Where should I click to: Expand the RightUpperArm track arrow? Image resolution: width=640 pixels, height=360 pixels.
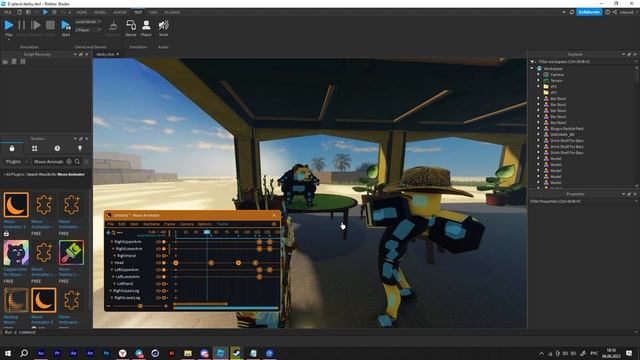point(112,242)
